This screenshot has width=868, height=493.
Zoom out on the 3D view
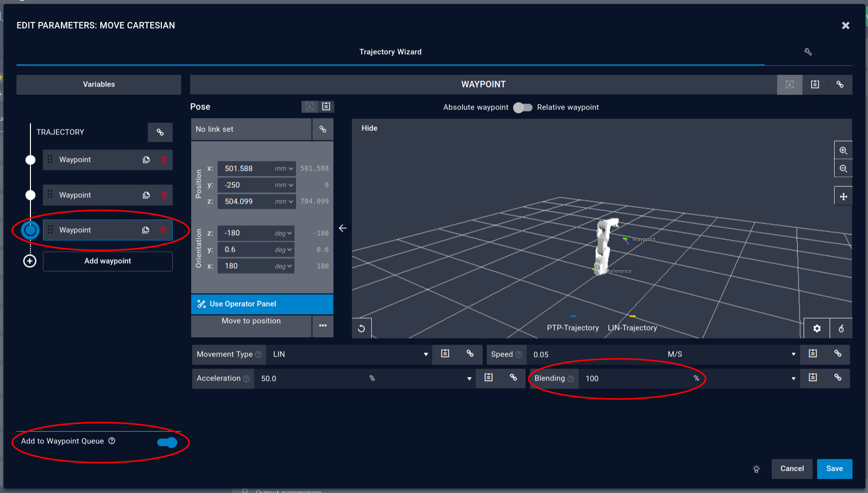click(843, 168)
